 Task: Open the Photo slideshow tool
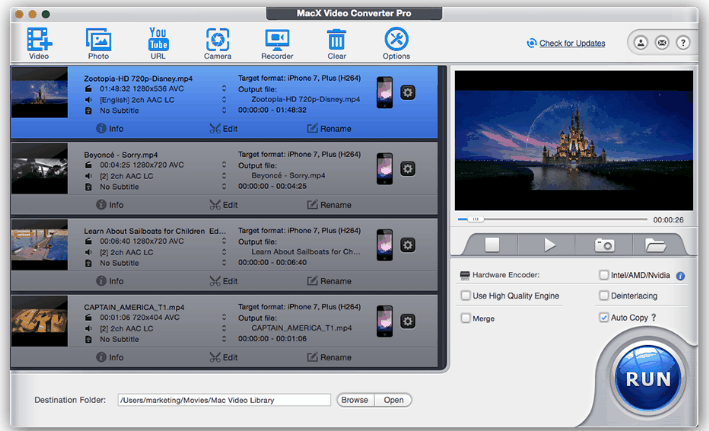[99, 43]
